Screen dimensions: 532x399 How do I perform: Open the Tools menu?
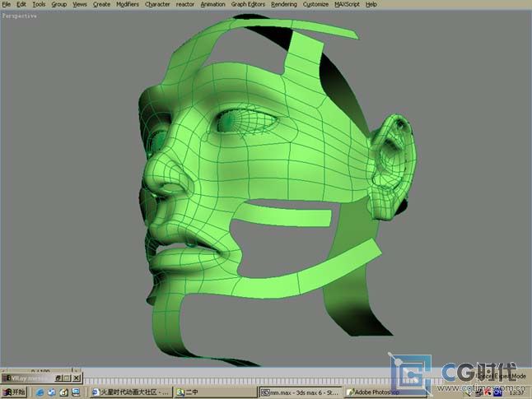[39, 4]
